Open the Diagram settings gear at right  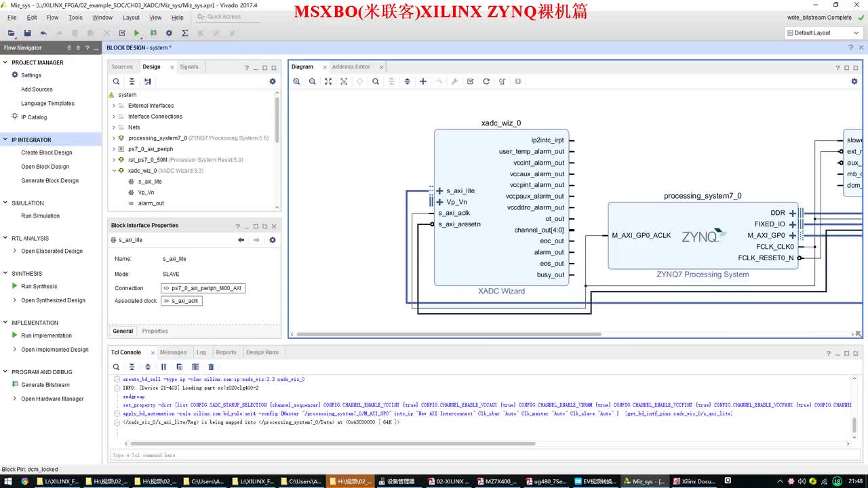point(854,81)
